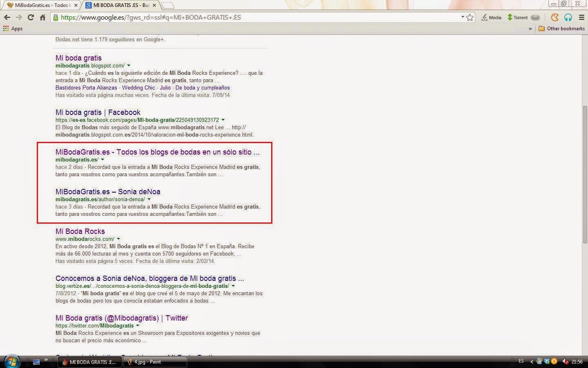
Task: Expand options for mibodagratis.es/ result
Action: [102, 159]
